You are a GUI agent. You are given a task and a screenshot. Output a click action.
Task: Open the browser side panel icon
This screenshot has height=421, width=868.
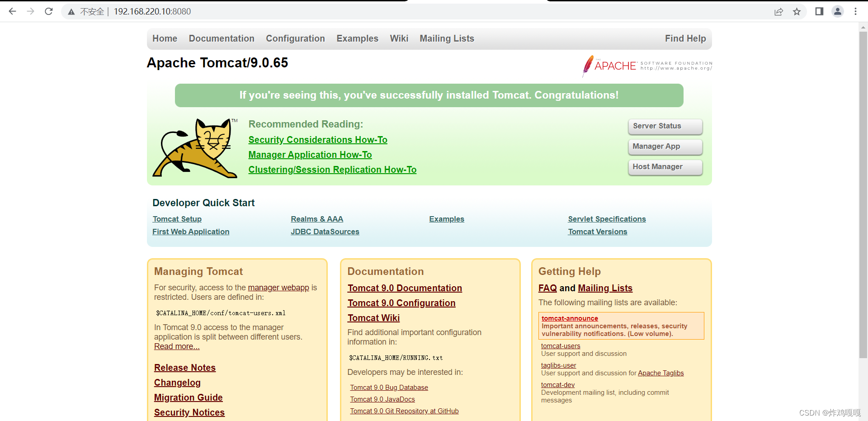[x=819, y=11]
